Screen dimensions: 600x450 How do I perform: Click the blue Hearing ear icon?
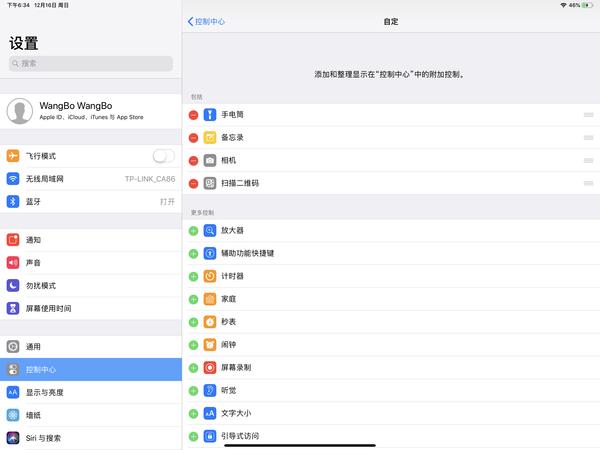[210, 390]
